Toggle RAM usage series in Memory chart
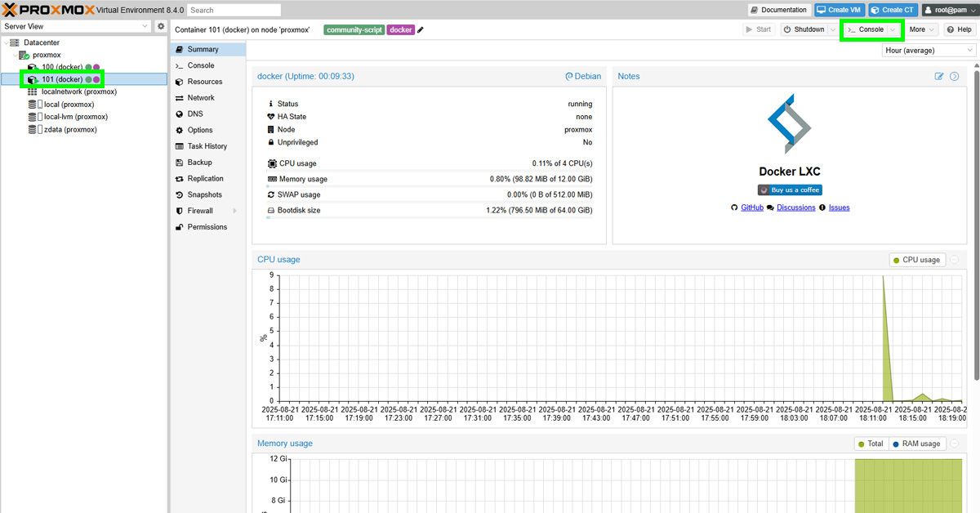The image size is (980, 513). 917,444
